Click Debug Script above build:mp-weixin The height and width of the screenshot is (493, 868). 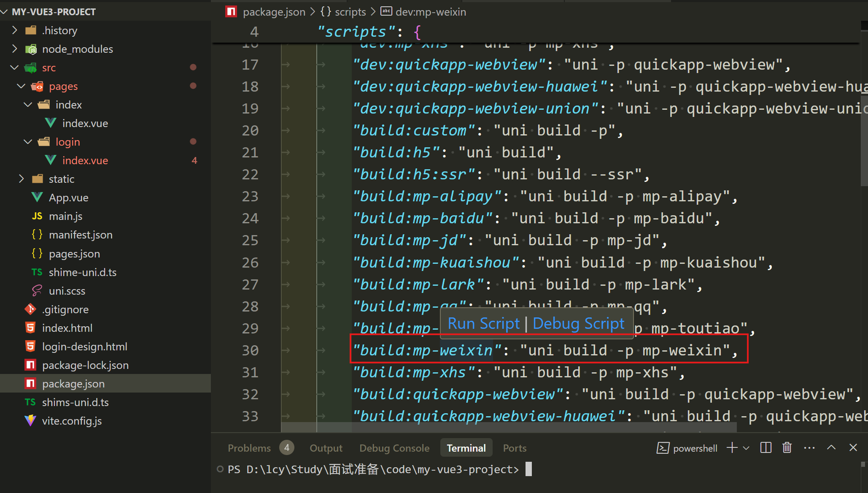click(579, 323)
